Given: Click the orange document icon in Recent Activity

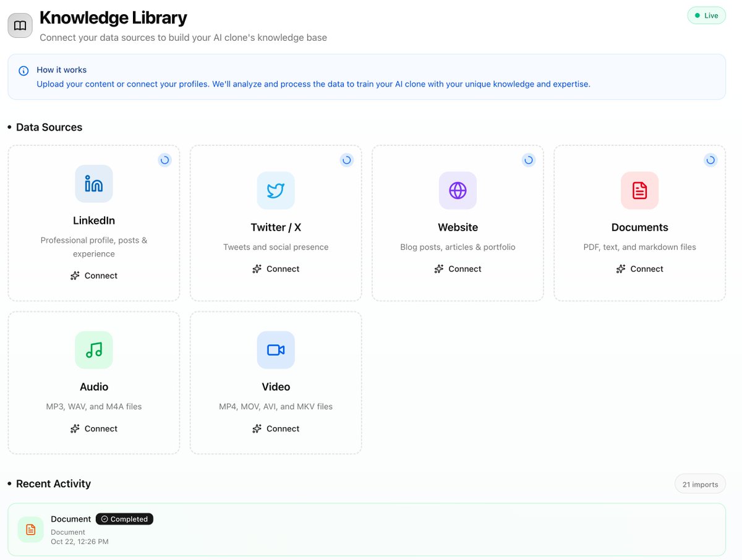Looking at the screenshot, I should click(30, 530).
